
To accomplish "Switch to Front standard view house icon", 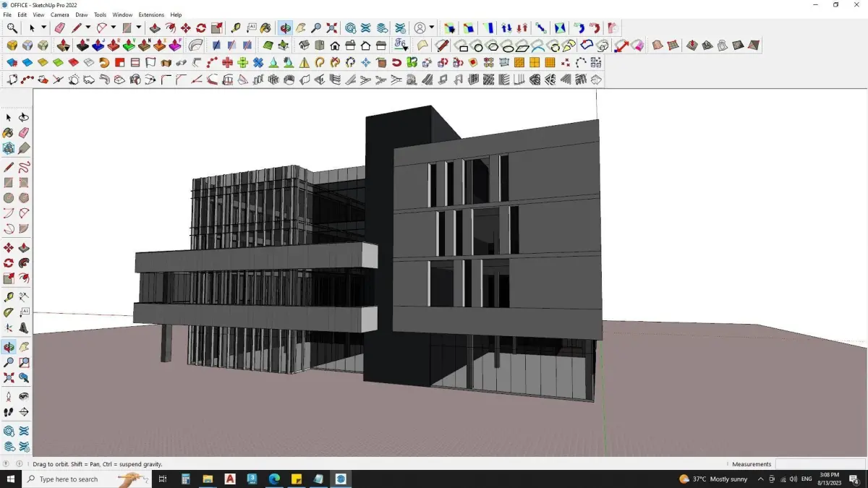I will [x=335, y=45].
